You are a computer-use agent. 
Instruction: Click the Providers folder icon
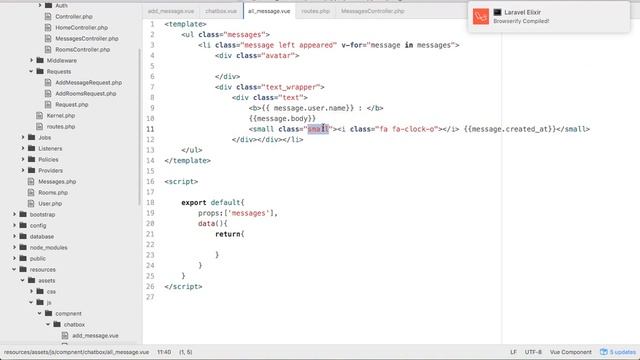(x=31, y=171)
